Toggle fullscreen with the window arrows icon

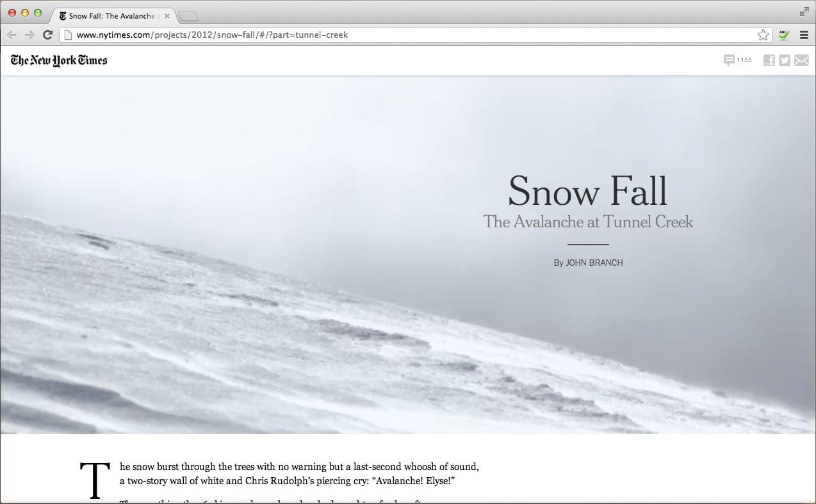pyautogui.click(x=804, y=12)
